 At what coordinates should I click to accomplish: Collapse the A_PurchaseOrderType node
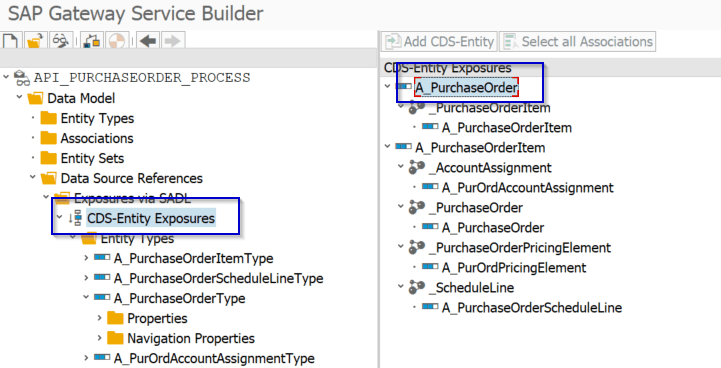(86, 297)
